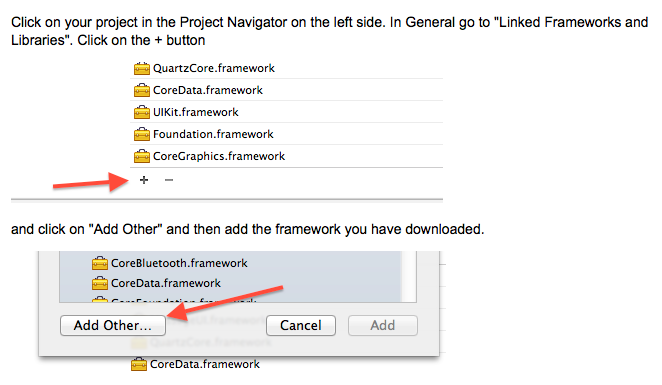Viewport: 662px width, 385px height.
Task: Select the Foundation.framework row
Action: [x=287, y=134]
